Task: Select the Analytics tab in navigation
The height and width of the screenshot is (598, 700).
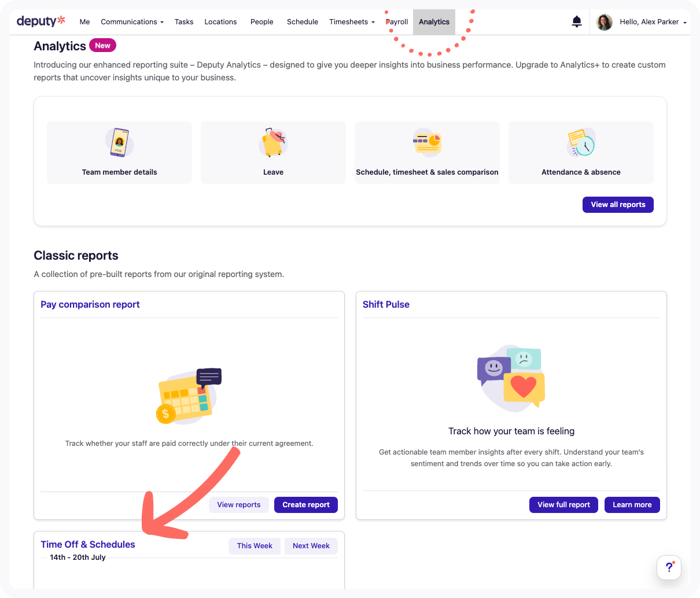Action: [x=434, y=22]
